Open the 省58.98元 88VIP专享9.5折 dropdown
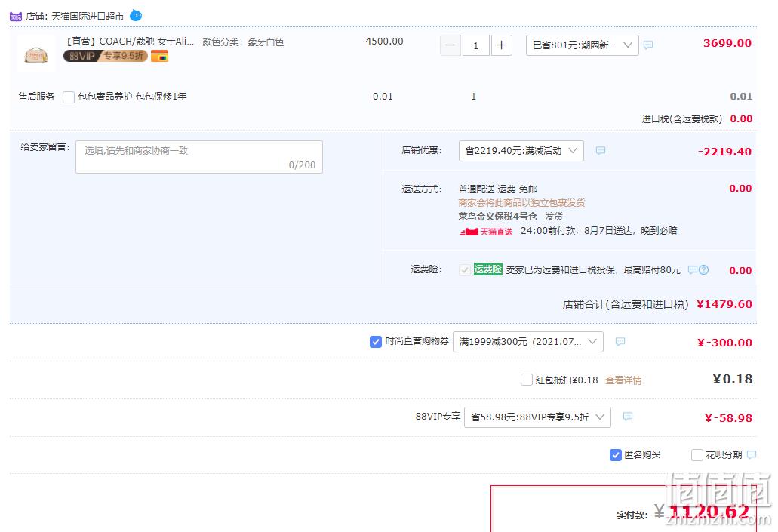This screenshot has width=778, height=532. pyautogui.click(x=537, y=417)
